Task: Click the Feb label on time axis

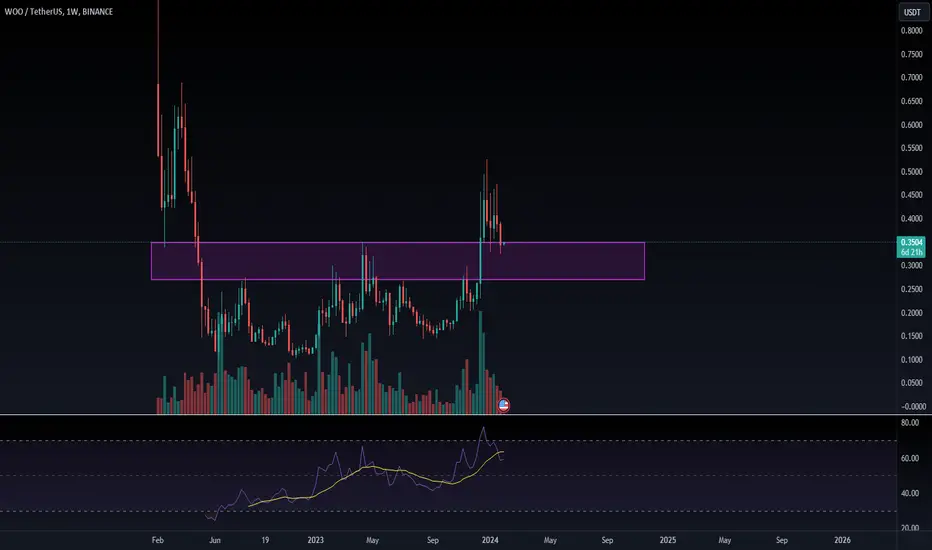Action: (158, 540)
